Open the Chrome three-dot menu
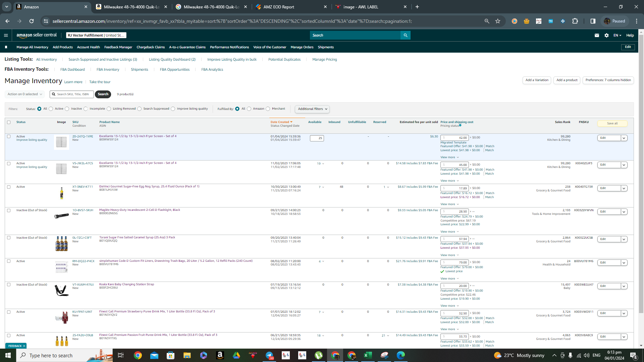 point(636,21)
